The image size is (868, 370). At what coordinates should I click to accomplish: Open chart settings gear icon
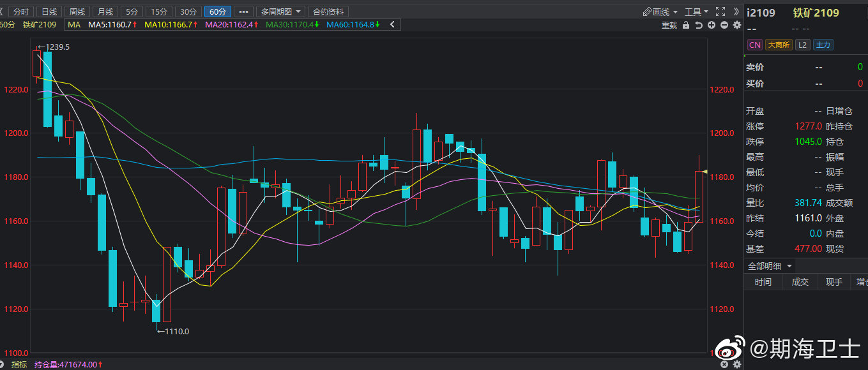coord(736,25)
